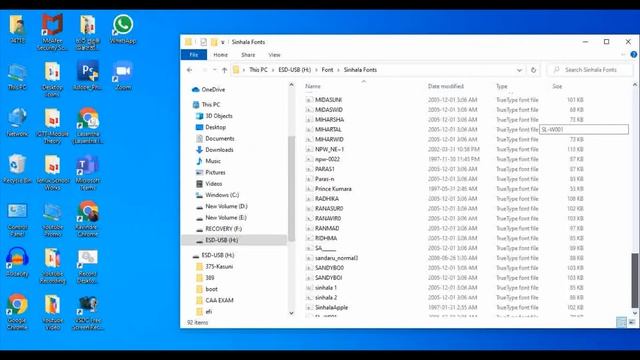Screen dimensions: 640x360
Task: Open Explorer help question-mark icon
Action: (633, 54)
